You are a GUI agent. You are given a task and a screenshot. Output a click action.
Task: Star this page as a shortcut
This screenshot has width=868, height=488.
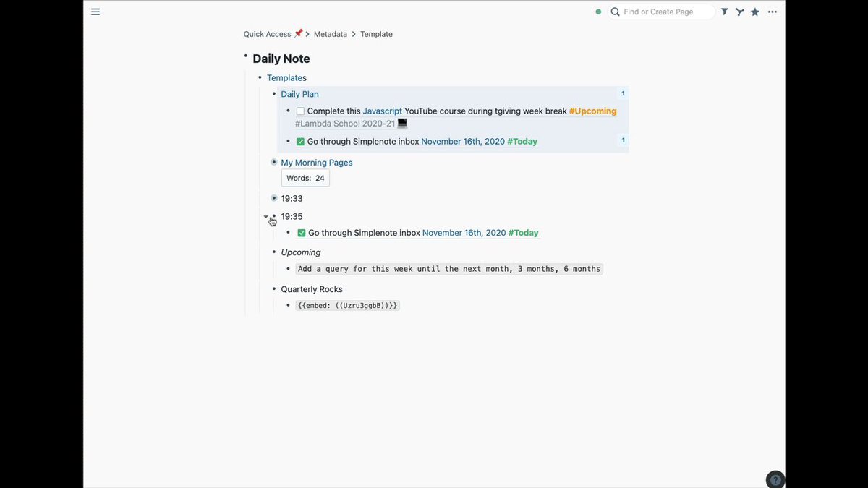point(755,12)
